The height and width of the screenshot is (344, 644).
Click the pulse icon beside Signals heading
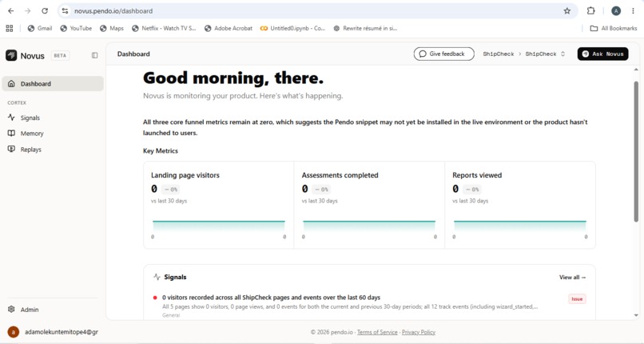pos(157,277)
